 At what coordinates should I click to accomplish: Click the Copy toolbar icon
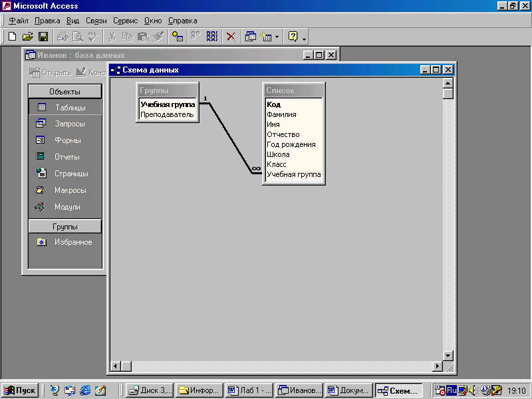coord(127,37)
